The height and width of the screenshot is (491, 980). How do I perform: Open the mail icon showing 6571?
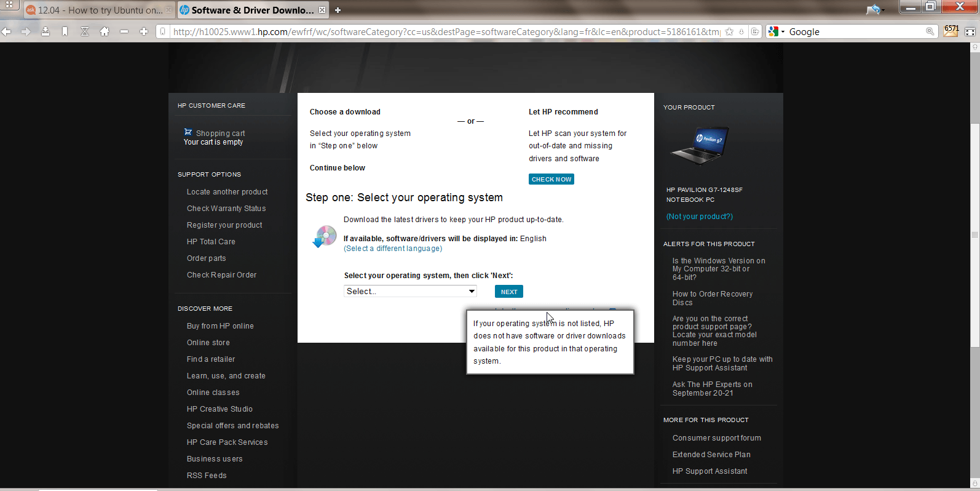point(950,30)
